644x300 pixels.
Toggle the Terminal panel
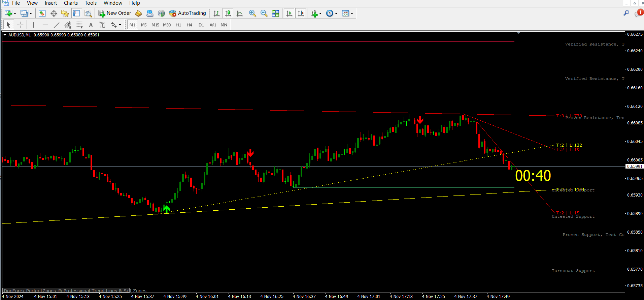tap(76, 13)
